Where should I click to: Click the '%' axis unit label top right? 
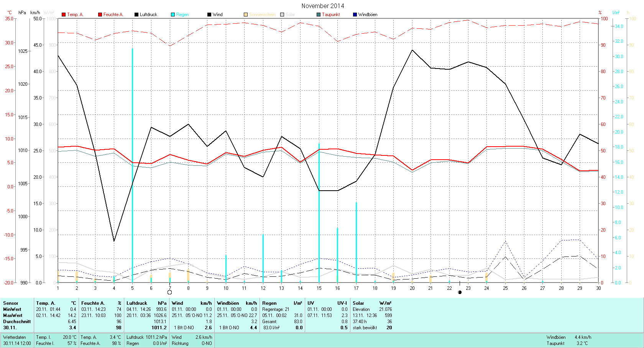point(600,13)
